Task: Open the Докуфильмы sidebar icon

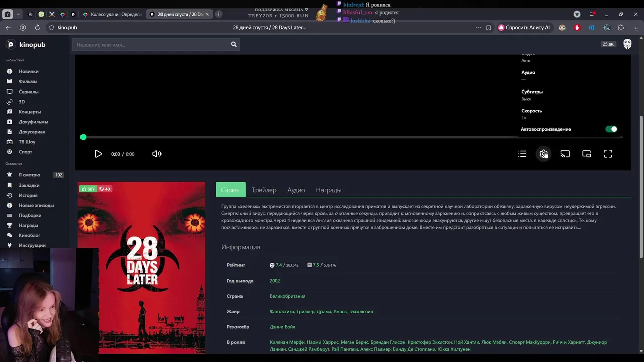Action: (x=9, y=122)
